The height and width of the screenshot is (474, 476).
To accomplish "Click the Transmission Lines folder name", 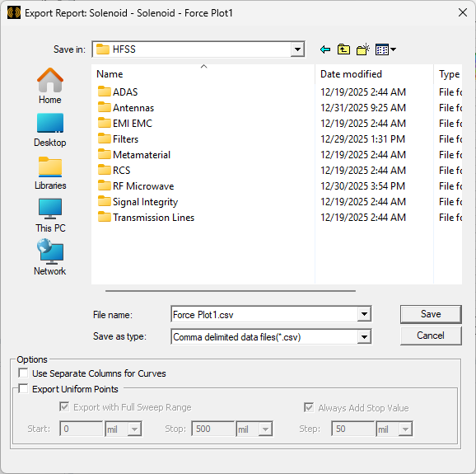I will click(x=154, y=218).
